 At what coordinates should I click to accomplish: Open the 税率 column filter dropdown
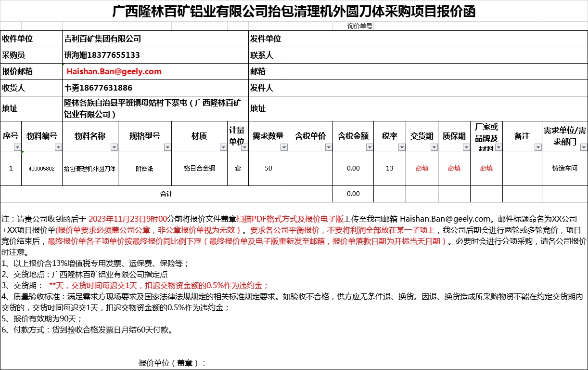(402, 147)
